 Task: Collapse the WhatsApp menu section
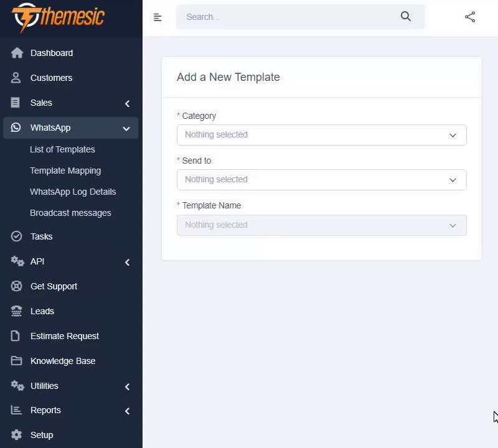126,128
